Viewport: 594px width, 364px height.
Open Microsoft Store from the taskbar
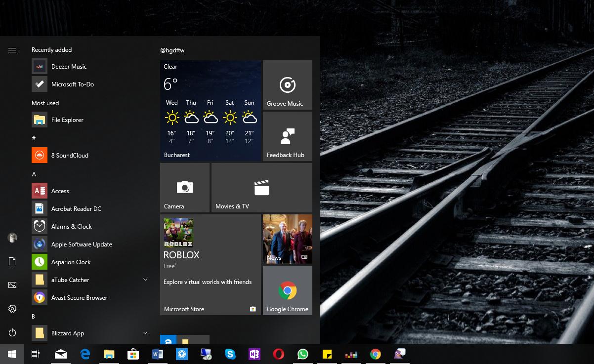(133, 354)
